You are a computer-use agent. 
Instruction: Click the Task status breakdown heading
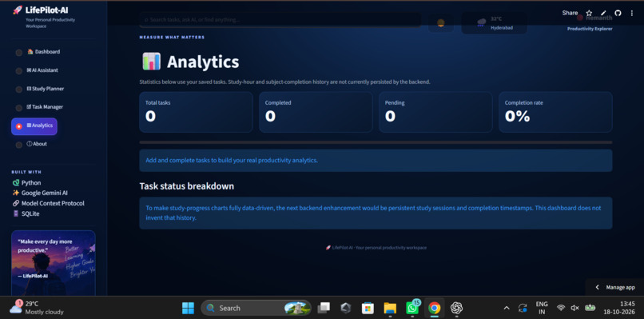[187, 186]
